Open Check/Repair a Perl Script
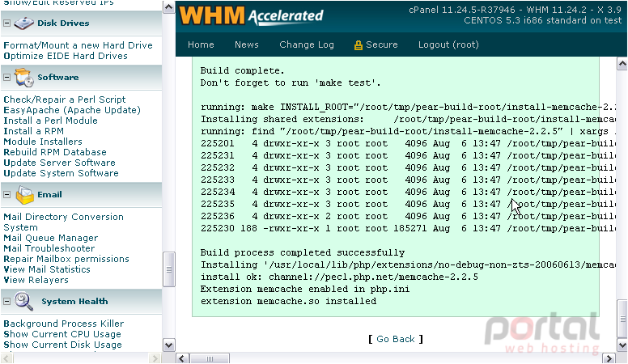The height and width of the screenshot is (364, 628). (65, 99)
